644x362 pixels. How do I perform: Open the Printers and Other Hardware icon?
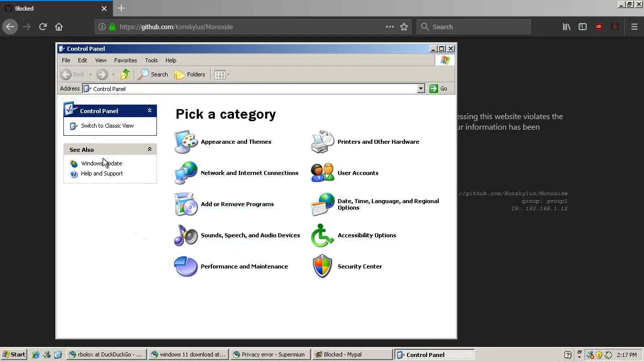click(x=323, y=142)
